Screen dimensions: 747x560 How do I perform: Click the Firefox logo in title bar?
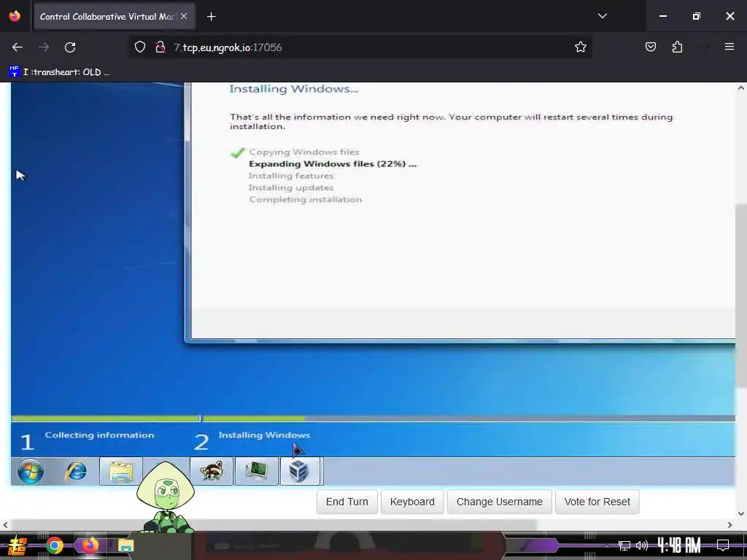coord(15,16)
